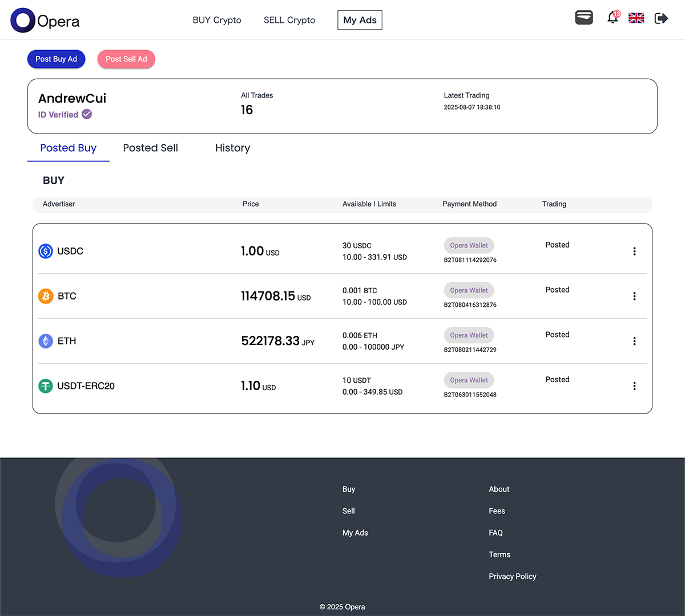Open the wallet icon in header
The image size is (685, 616).
pos(583,18)
